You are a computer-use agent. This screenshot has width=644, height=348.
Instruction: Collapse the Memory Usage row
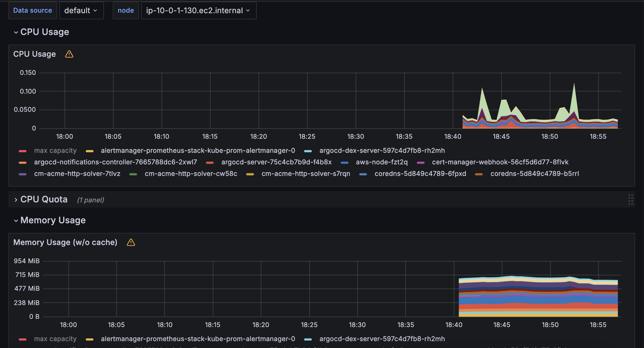pos(16,221)
